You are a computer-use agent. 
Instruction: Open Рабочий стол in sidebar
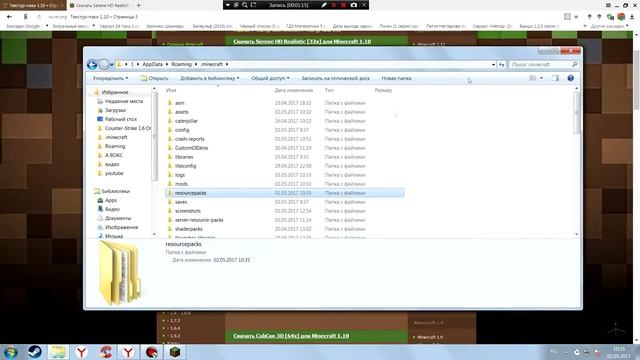pos(120,119)
